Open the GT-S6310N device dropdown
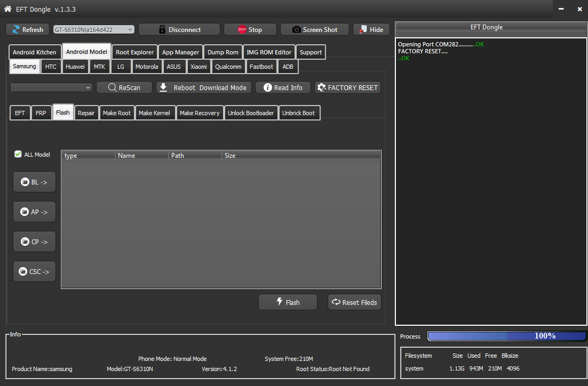Image resolution: width=588 pixels, height=386 pixels. click(94, 30)
